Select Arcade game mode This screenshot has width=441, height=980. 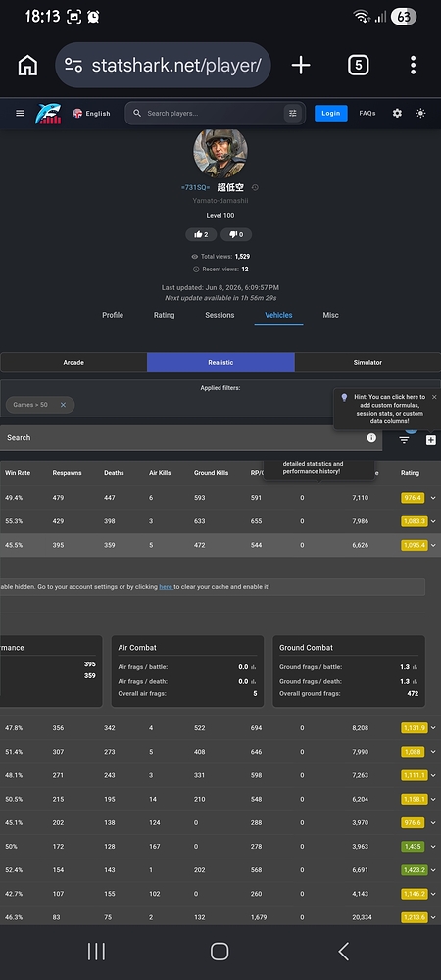tap(73, 363)
